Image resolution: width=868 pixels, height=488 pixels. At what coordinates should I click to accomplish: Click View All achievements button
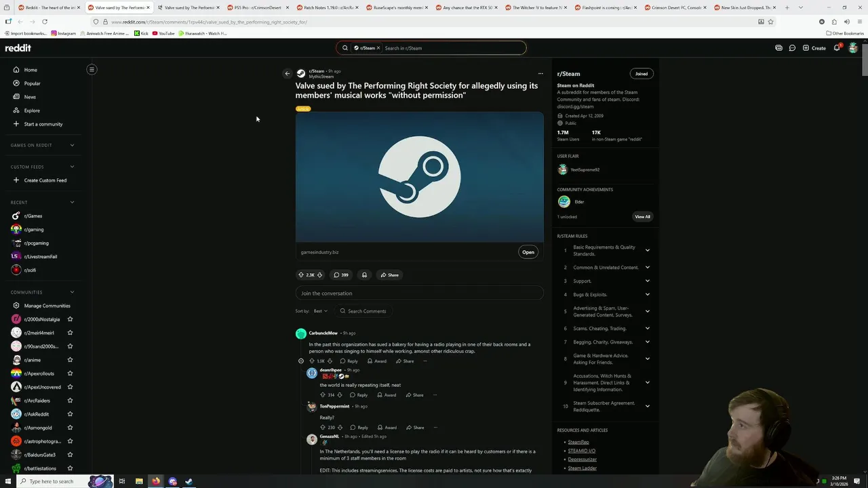click(x=642, y=217)
